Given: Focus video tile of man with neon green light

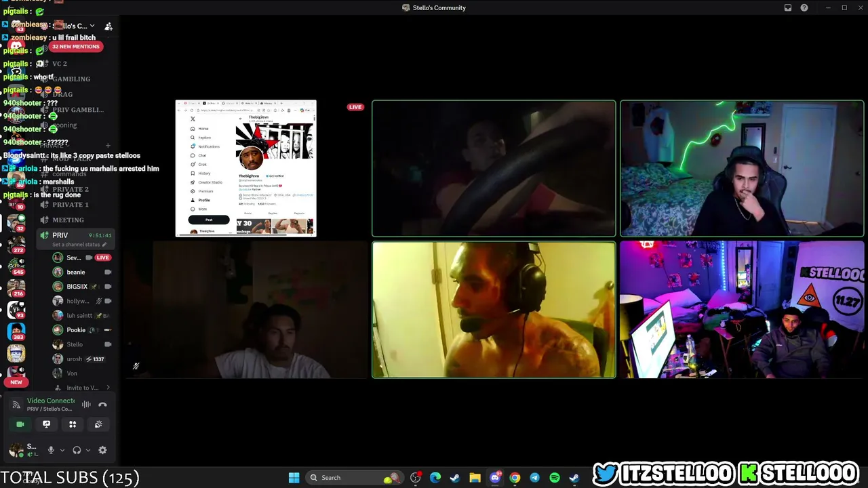Looking at the screenshot, I should (x=742, y=169).
